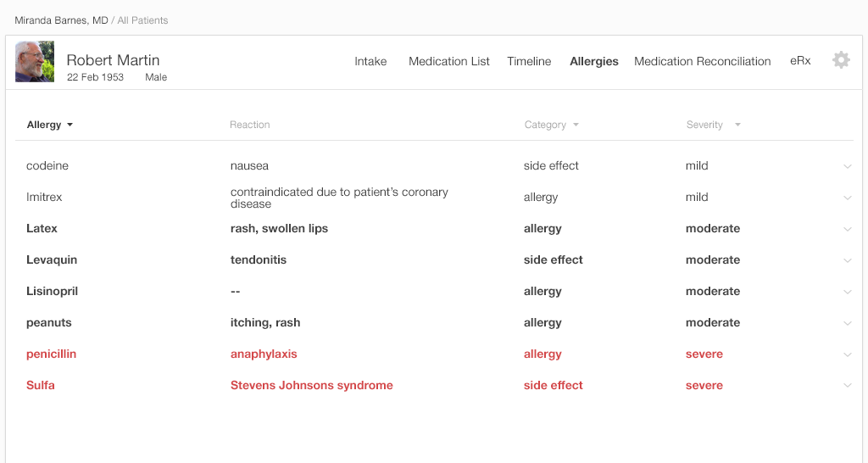Click Robert Martin's profile photo
This screenshot has height=463, width=868.
point(35,62)
